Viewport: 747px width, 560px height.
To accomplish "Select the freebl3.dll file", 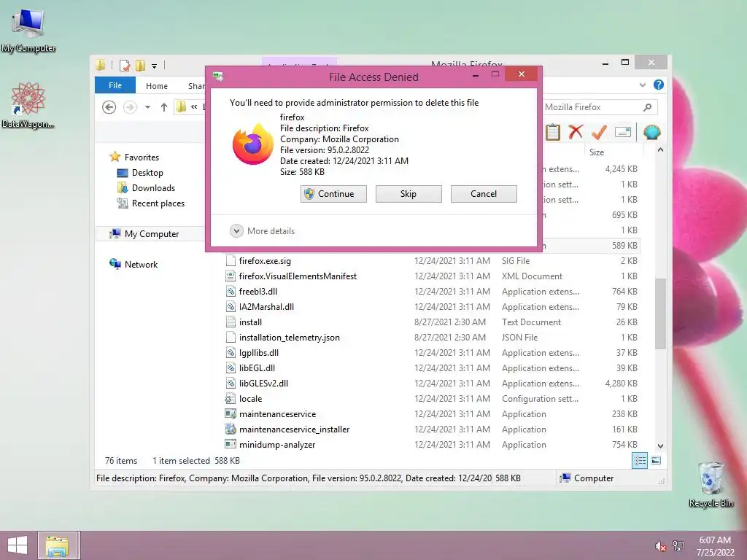I will click(x=432, y=292).
